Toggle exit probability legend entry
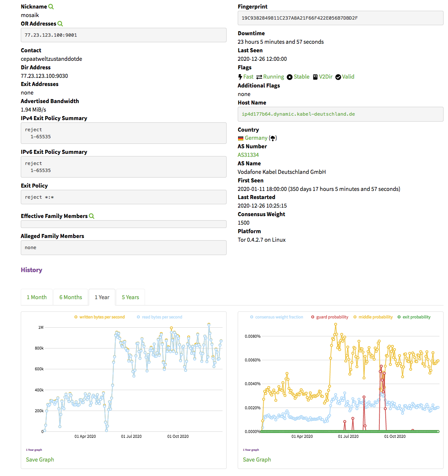Screen dimensions: 448x476 coord(414,317)
